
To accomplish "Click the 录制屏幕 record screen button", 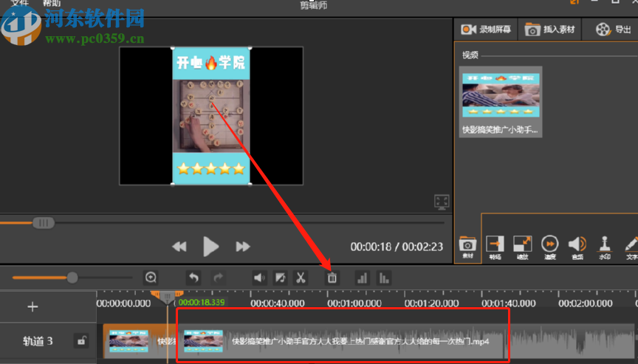I will (x=486, y=30).
